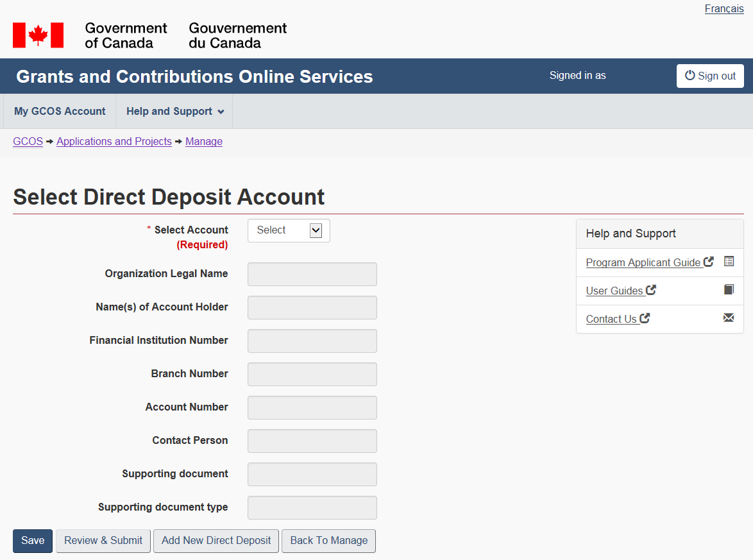Image resolution: width=753 pixels, height=560 pixels.
Task: Click Review & Submit button
Action: click(103, 541)
